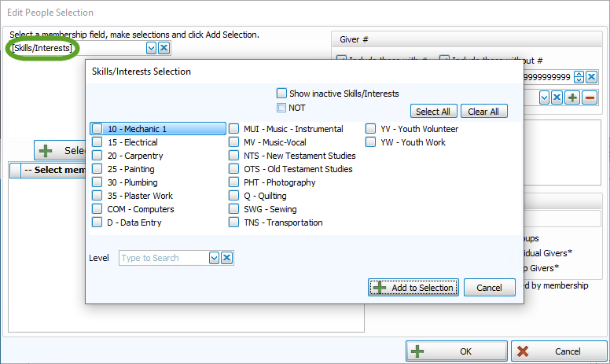Click the red minus icon in Giver panel
Image resolution: width=610 pixels, height=364 pixels.
coord(590,97)
